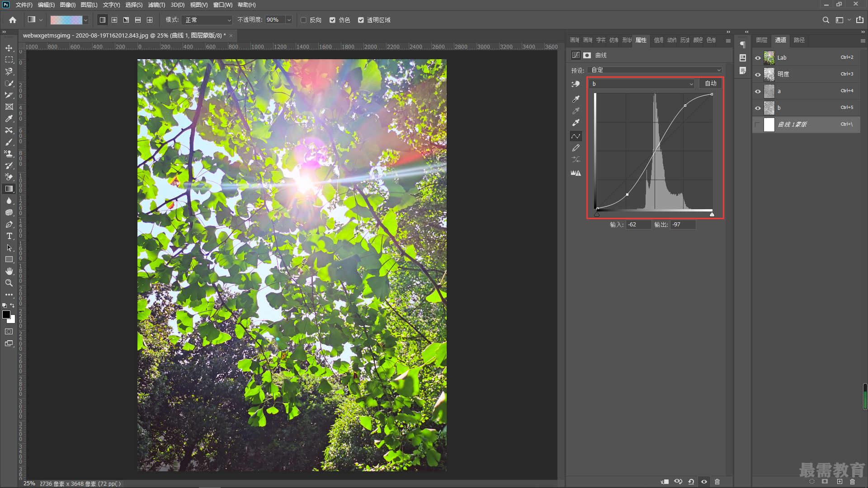Open the 预设 preset dropdown
This screenshot has width=868, height=488.
pos(654,70)
